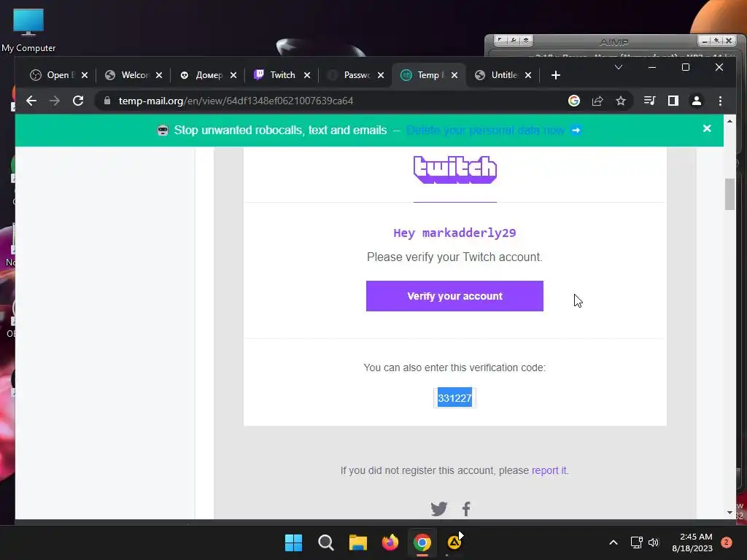This screenshot has height=560, width=747.
Task: Open the Chrome profile icon
Action: (x=697, y=101)
